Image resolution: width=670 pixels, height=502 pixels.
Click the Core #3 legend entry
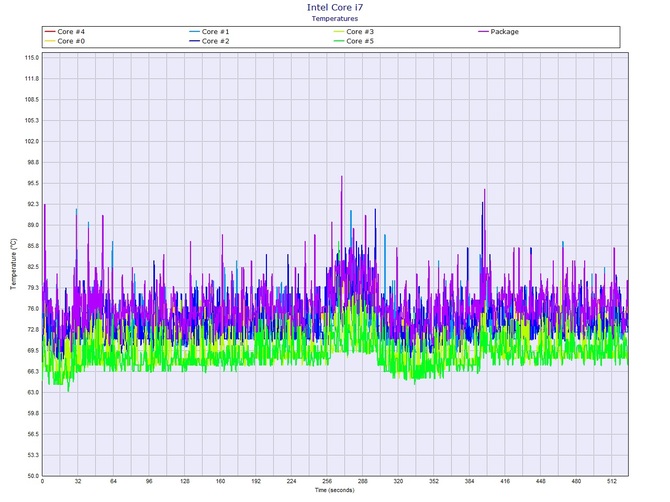[x=354, y=32]
